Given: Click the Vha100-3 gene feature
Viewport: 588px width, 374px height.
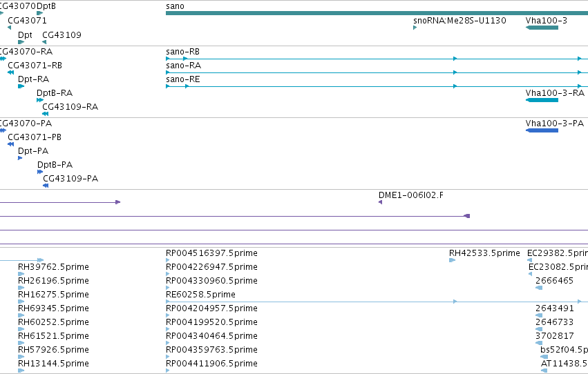Looking at the screenshot, I should [x=542, y=28].
